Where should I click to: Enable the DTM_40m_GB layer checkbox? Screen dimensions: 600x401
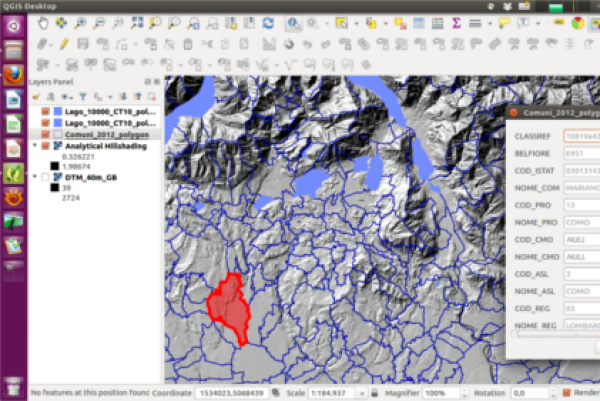click(x=46, y=177)
